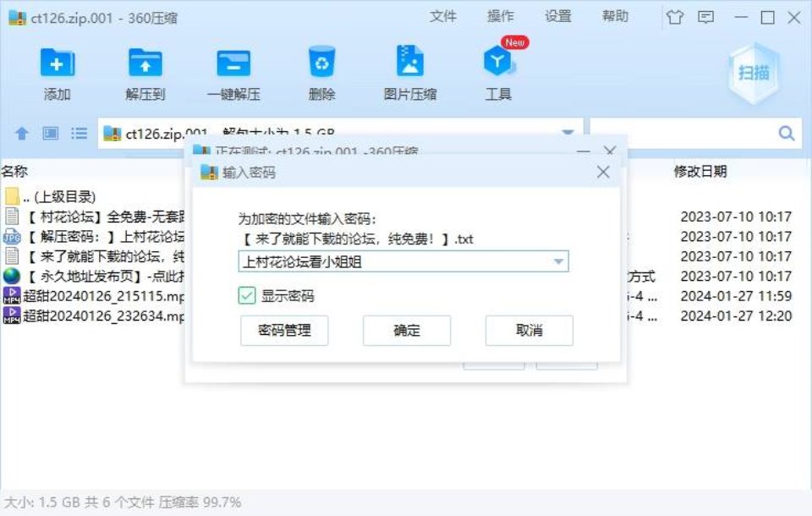The height and width of the screenshot is (516, 812).
Task: Select the 一键解压 one-click extract icon
Action: (233, 63)
